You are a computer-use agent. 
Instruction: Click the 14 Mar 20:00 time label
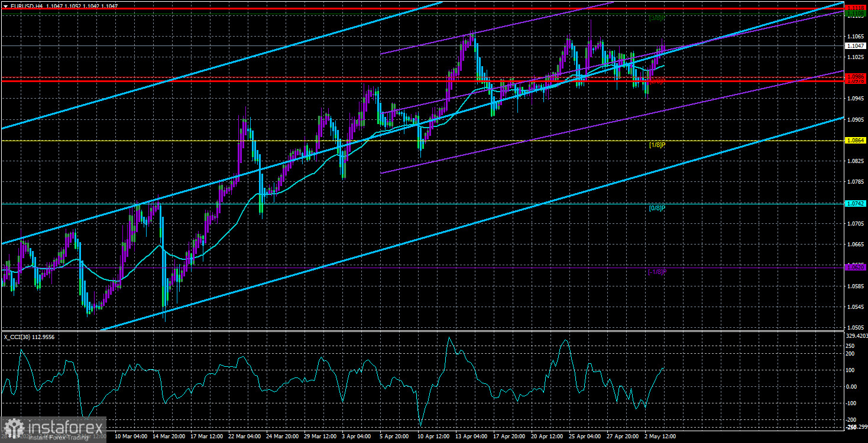tap(170, 437)
